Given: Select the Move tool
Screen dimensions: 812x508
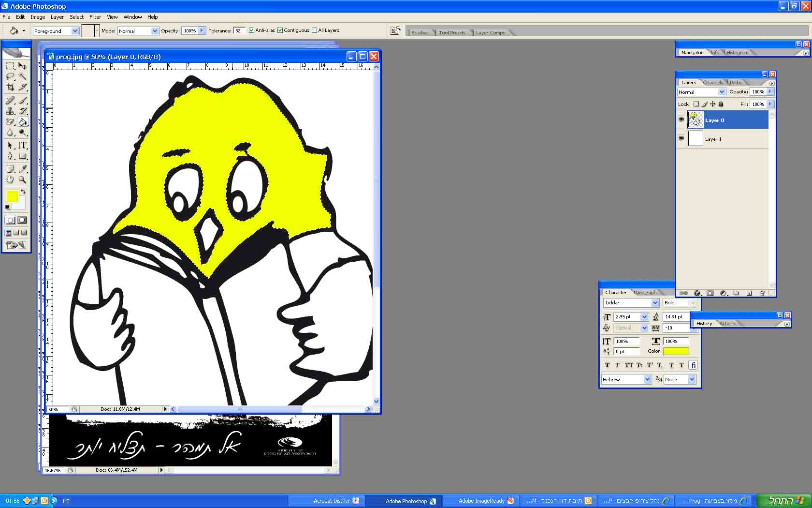Looking at the screenshot, I should 23,66.
